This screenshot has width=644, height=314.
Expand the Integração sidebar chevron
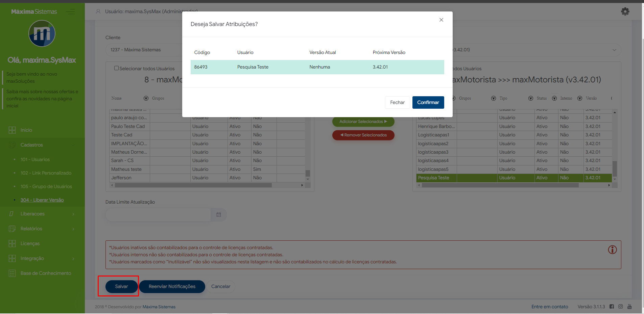73,259
